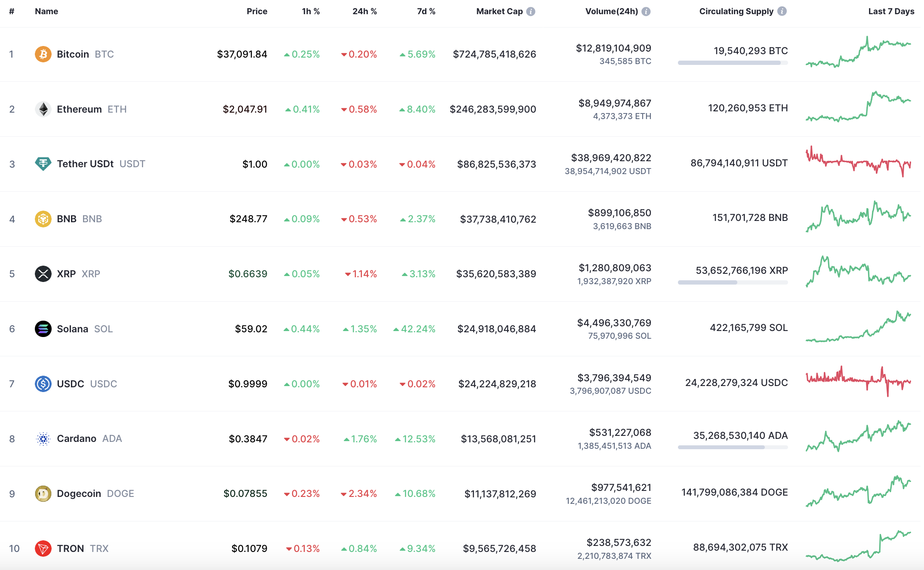Click the Bitcoin coin logo icon
The width and height of the screenshot is (924, 570).
pyautogui.click(x=43, y=54)
